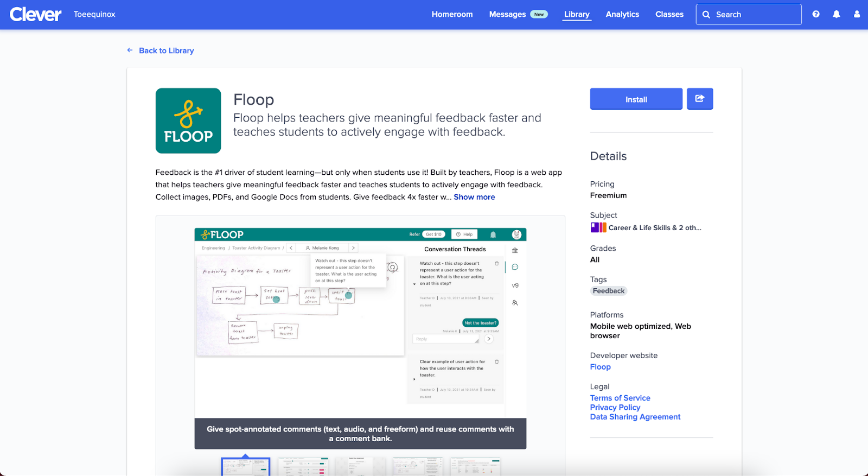Viewport: 868px width, 476px height.
Task: Select the fourth screenshot thumbnail
Action: tap(418, 467)
